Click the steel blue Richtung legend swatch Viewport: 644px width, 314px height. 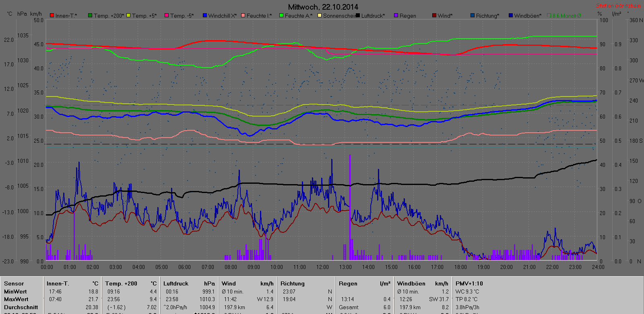tap(473, 15)
